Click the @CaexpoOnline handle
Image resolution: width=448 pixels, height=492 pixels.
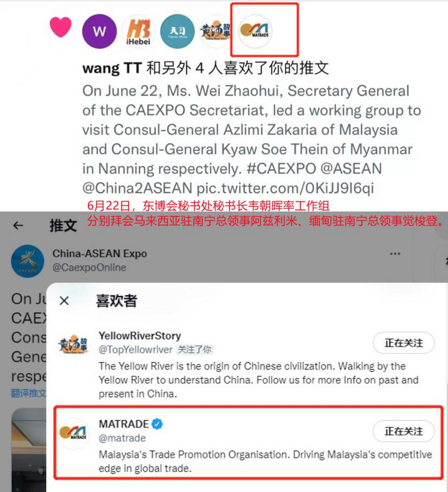89,267
